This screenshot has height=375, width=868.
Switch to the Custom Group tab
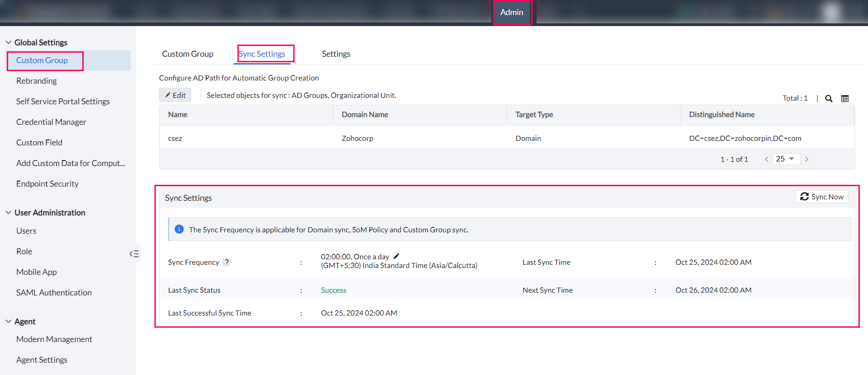(x=187, y=54)
